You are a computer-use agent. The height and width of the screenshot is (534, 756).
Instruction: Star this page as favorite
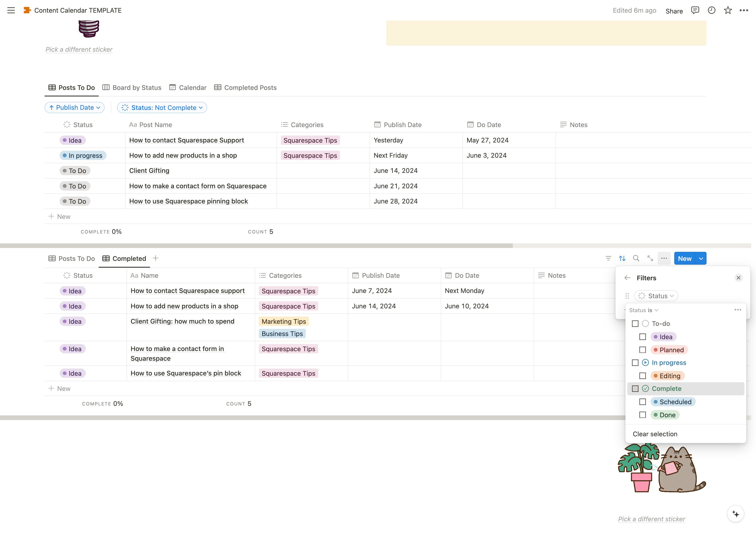click(728, 11)
